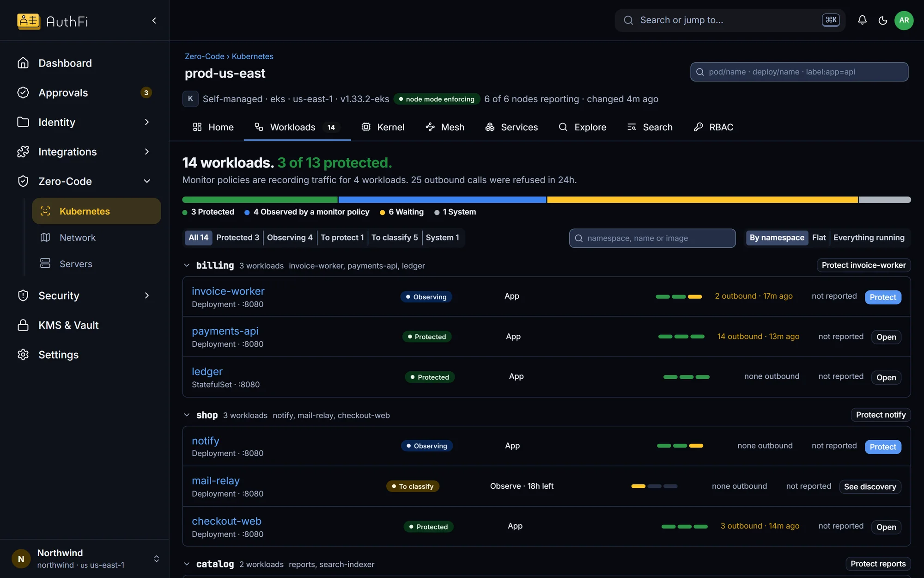
Task: Click the yellow Waiting segment of status bar
Action: coord(702,200)
